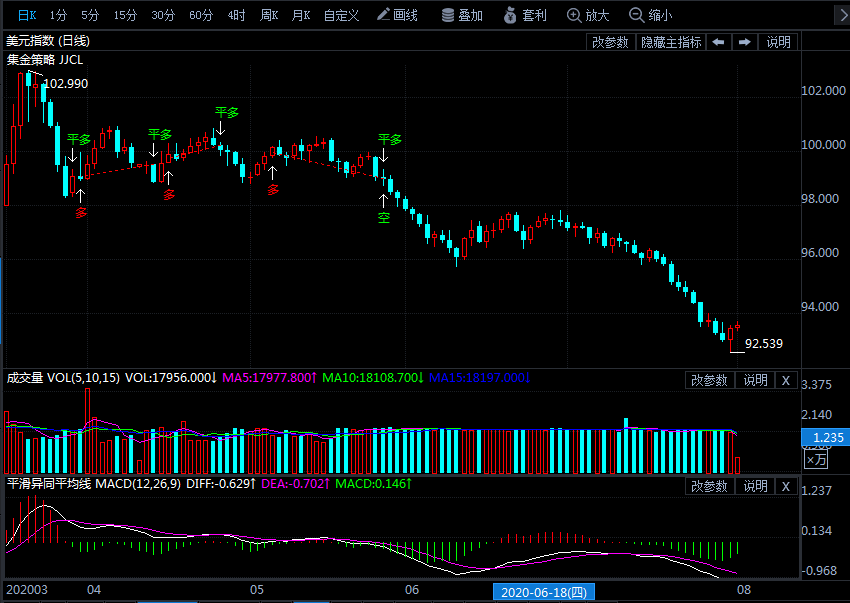Click the 2020-06-18 date marker on timeline
This screenshot has height=603, width=850.
pyautogui.click(x=546, y=592)
